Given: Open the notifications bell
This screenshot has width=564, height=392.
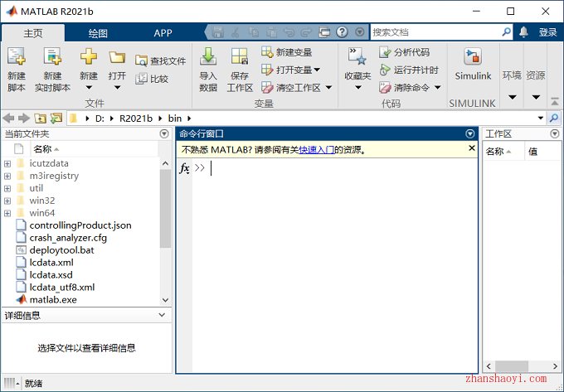Looking at the screenshot, I should (x=523, y=32).
